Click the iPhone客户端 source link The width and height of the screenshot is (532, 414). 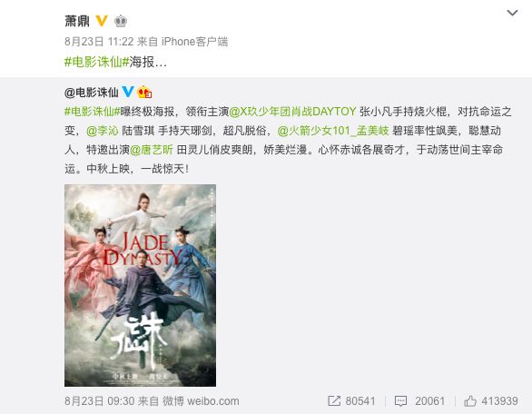195,42
